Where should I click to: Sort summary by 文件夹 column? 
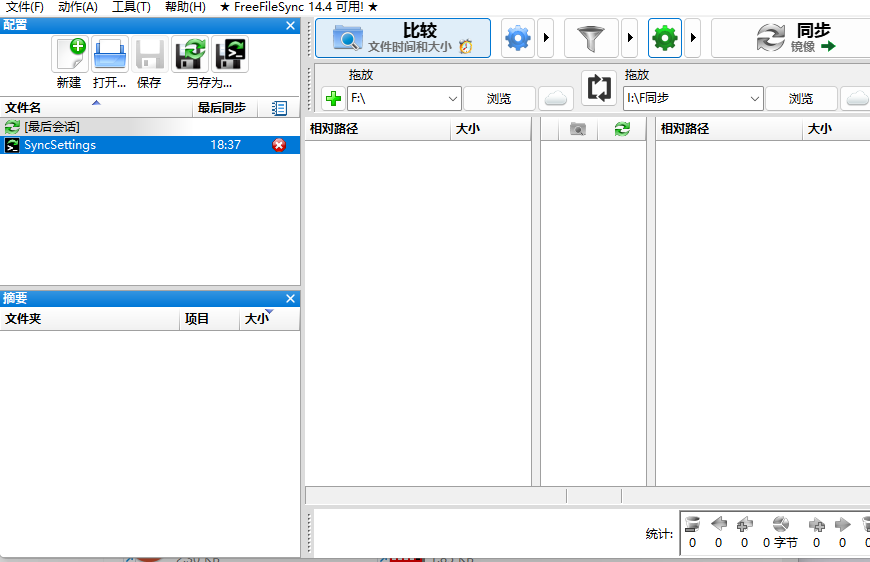90,319
